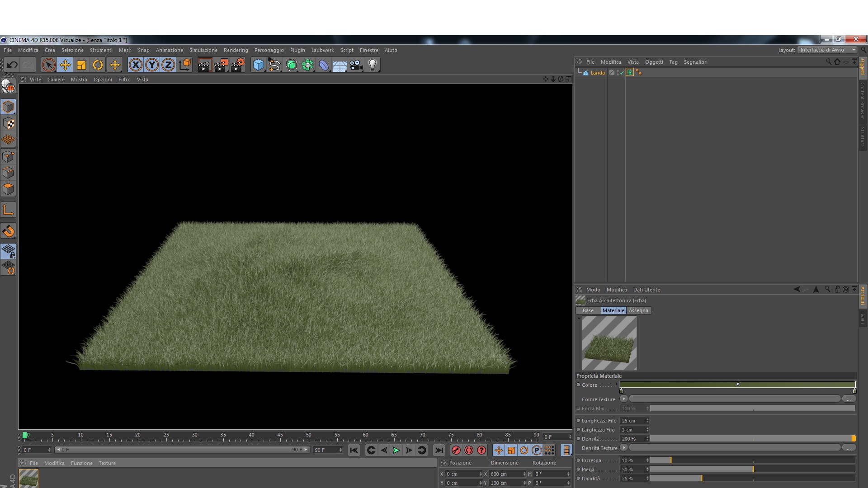Screen dimensions: 868x488
Task: Click the Densità Texture browse (...) button
Action: [848, 448]
